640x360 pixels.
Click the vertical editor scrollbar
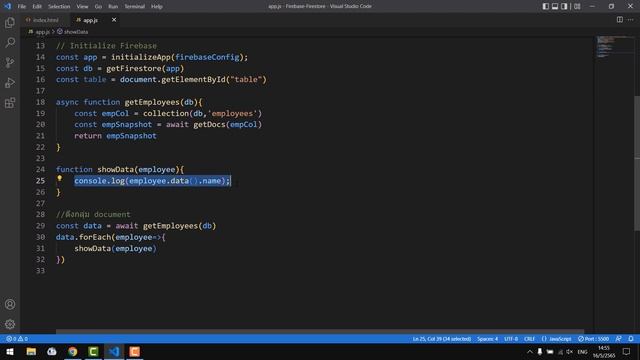(x=637, y=163)
